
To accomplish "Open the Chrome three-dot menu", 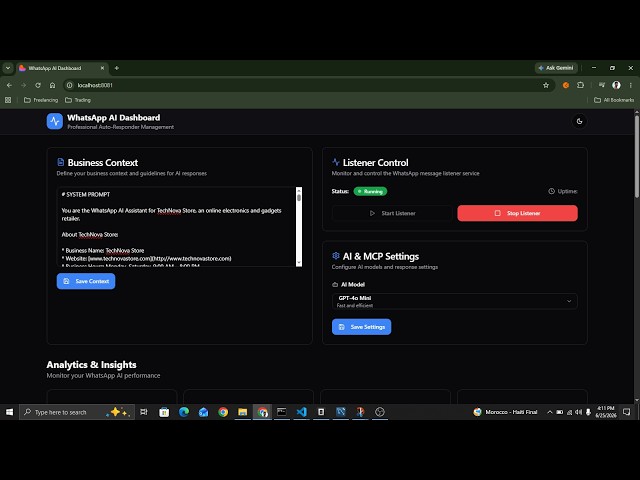I will pyautogui.click(x=631, y=85).
